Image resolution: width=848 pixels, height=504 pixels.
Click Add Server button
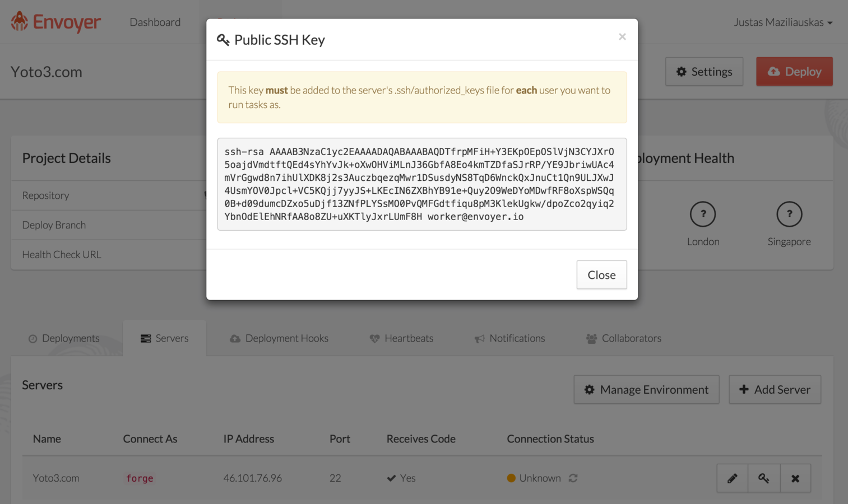(775, 389)
